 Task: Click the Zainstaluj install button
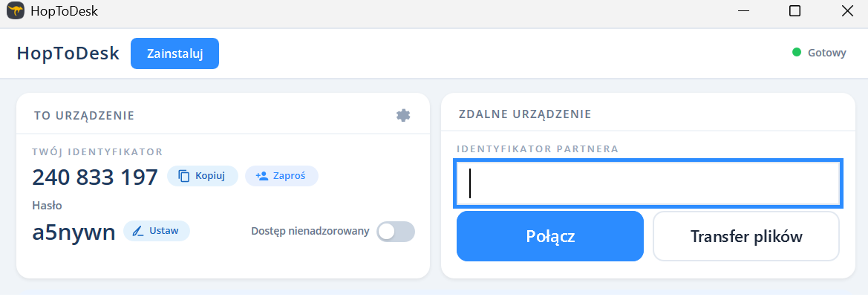pos(174,53)
